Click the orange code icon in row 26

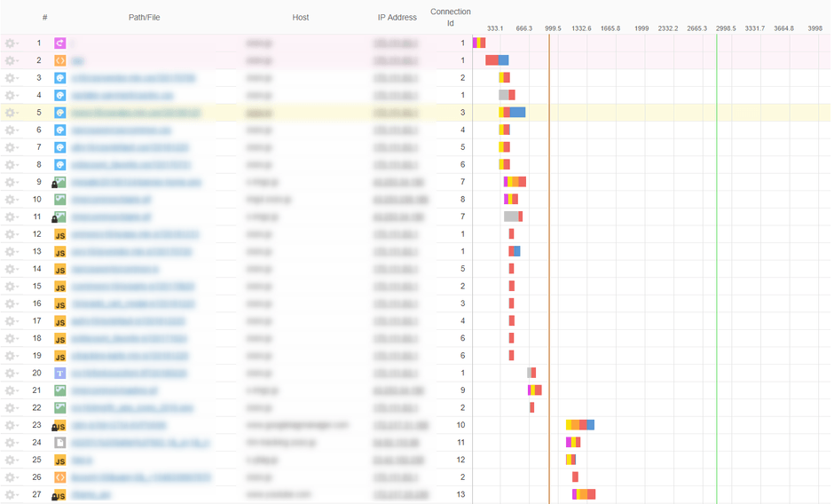(x=60, y=477)
